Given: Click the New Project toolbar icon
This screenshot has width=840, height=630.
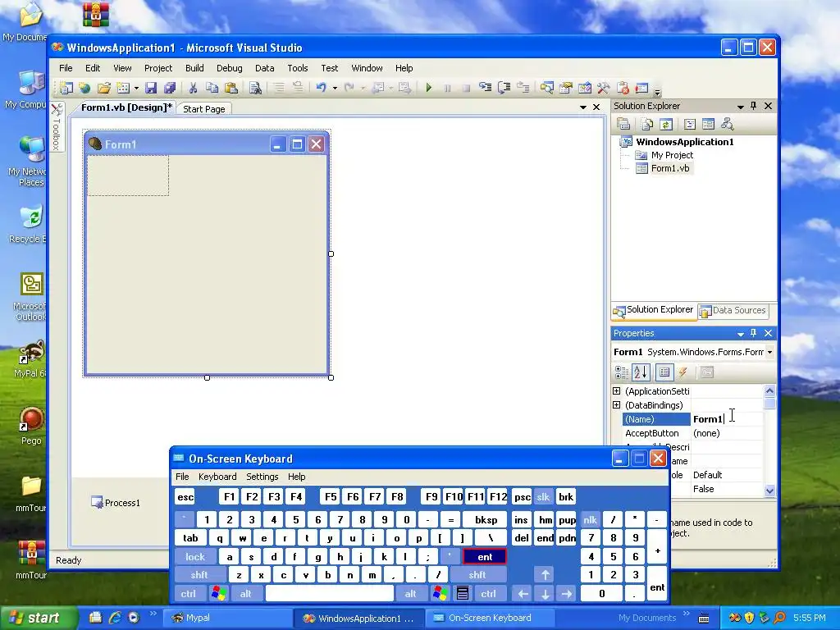Looking at the screenshot, I should [x=66, y=88].
